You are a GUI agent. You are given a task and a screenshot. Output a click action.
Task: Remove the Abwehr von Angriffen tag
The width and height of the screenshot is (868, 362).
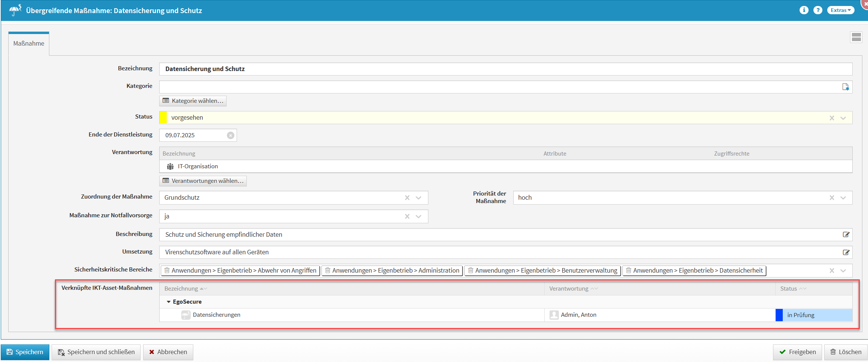point(167,270)
